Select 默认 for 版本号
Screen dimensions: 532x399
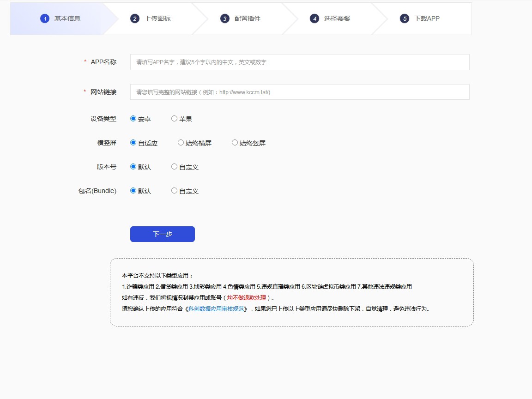133,167
